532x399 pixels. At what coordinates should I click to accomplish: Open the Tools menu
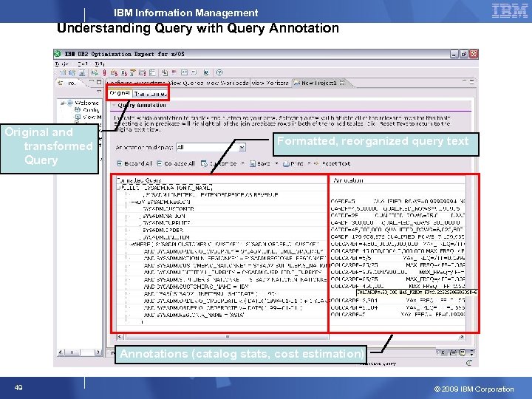(x=83, y=64)
